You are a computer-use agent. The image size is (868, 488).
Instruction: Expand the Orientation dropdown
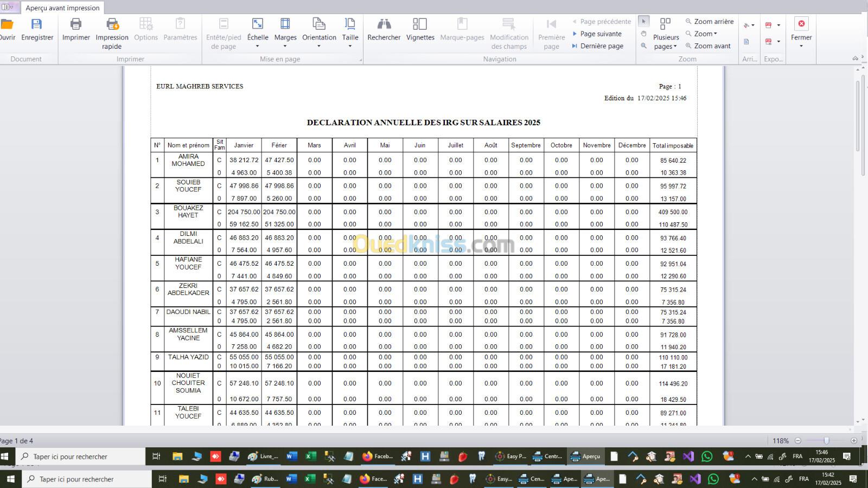point(319,46)
